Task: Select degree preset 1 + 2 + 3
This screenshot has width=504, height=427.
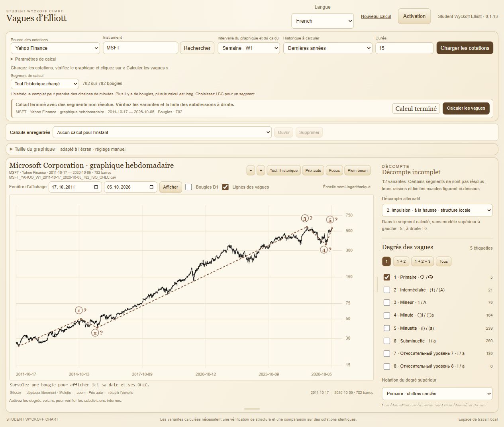Action: (423, 262)
